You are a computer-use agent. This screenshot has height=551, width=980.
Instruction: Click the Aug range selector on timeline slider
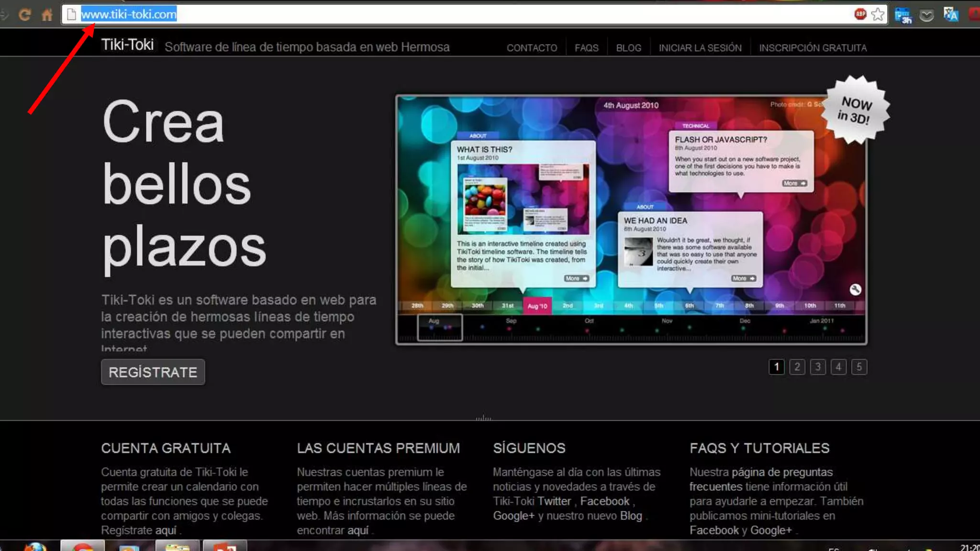(440, 327)
